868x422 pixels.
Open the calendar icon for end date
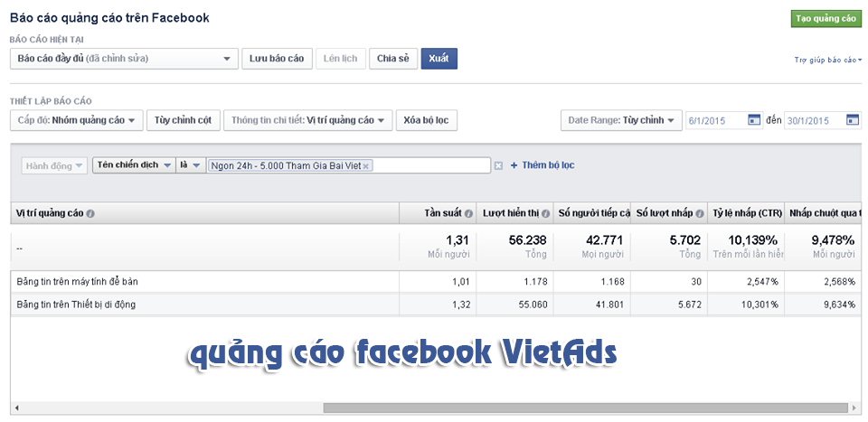point(853,119)
